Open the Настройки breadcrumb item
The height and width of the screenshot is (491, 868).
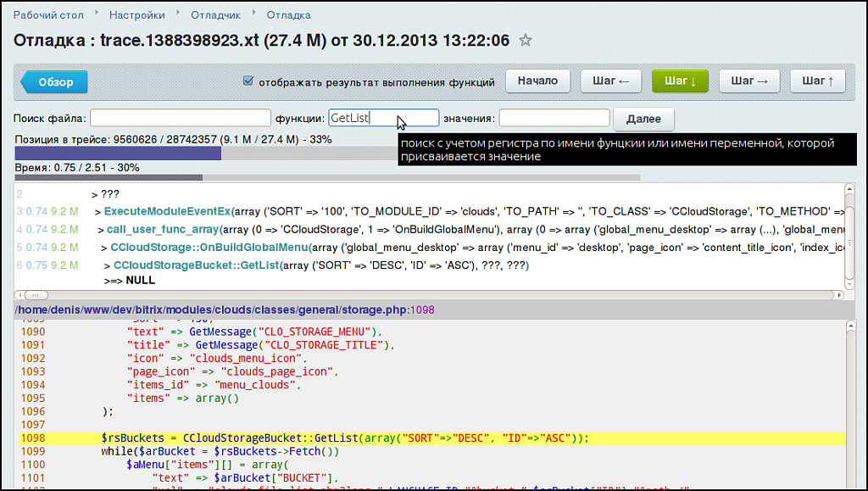coord(137,14)
